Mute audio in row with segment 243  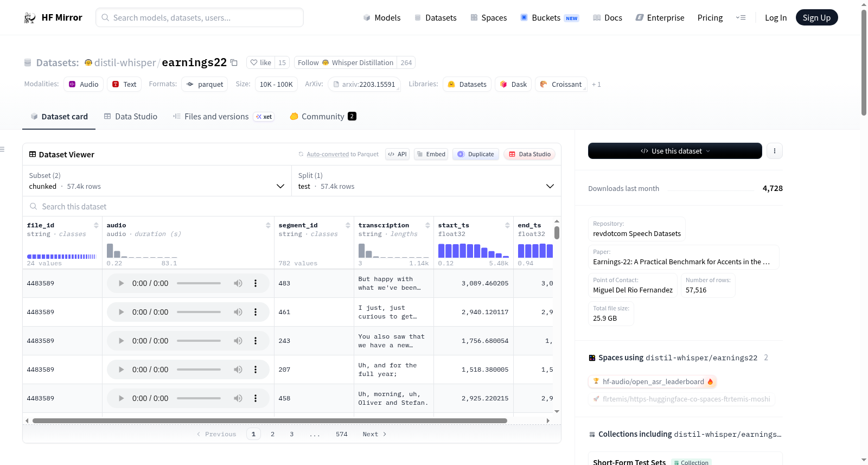coord(238,341)
